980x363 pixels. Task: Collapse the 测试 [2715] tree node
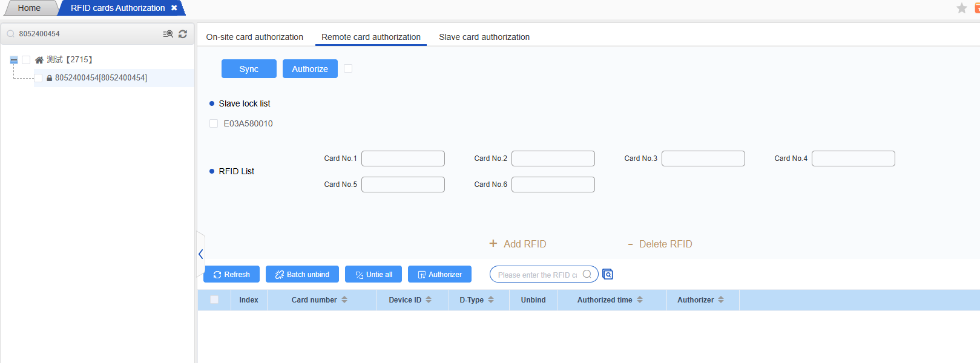tap(14, 60)
